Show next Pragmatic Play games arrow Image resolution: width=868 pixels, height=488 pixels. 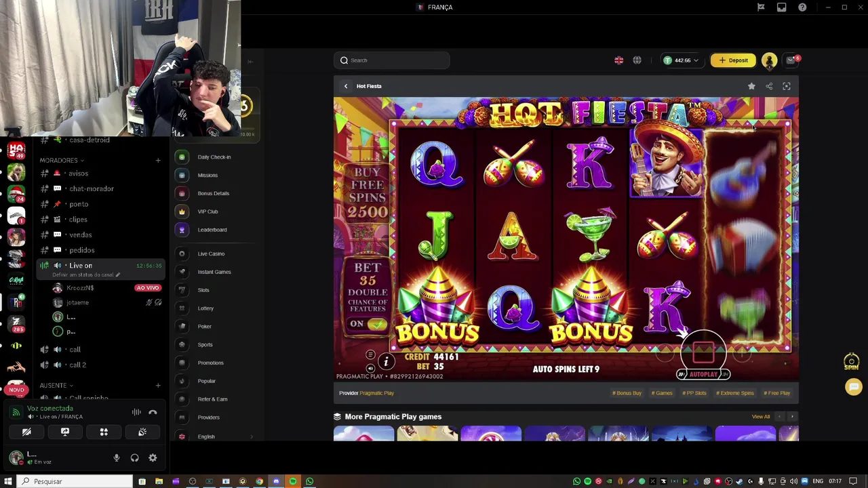coord(791,417)
